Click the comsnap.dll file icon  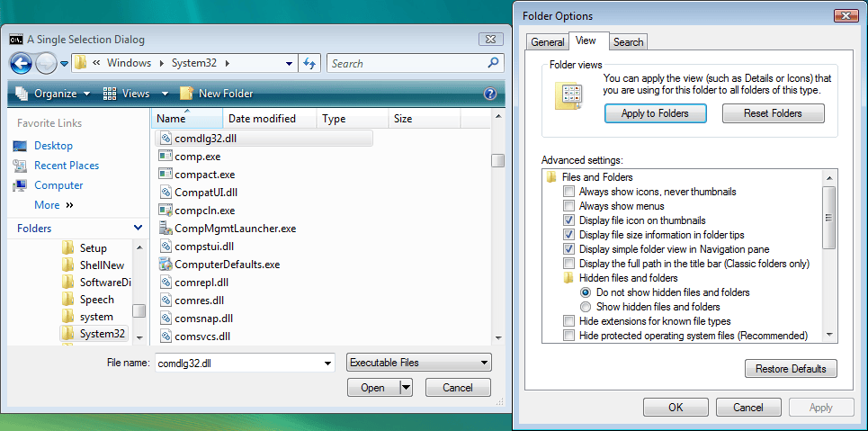(x=166, y=318)
